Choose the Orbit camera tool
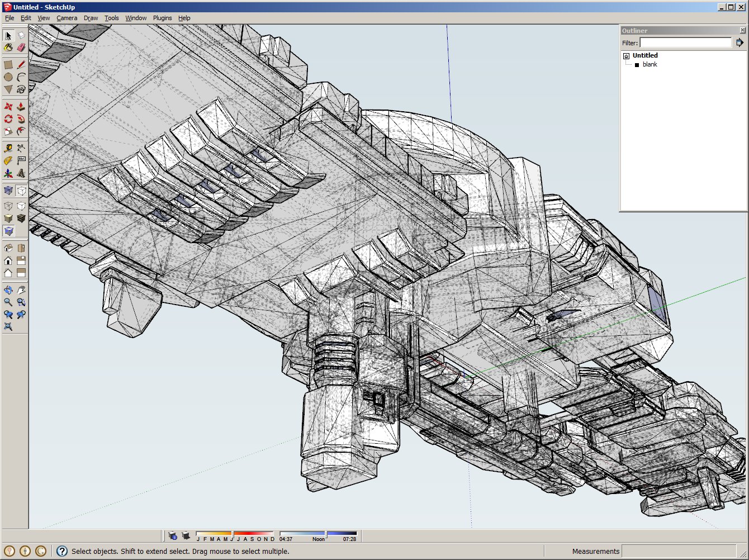749x560 pixels. [8, 290]
